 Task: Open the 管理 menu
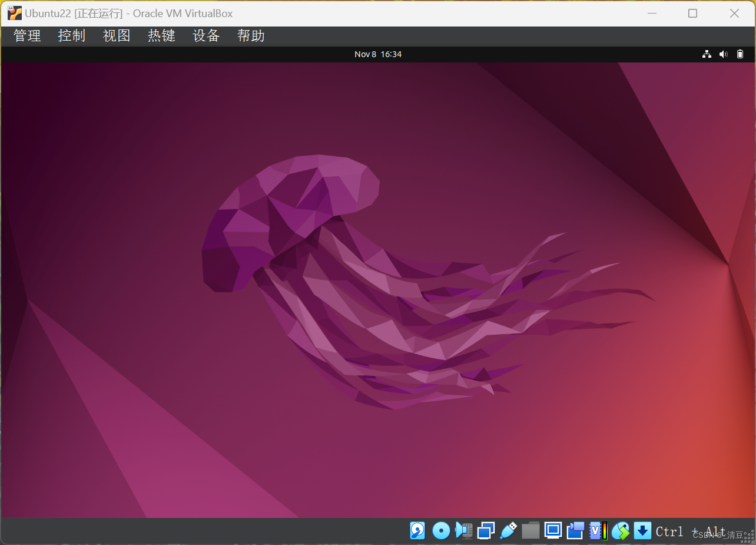click(x=27, y=36)
